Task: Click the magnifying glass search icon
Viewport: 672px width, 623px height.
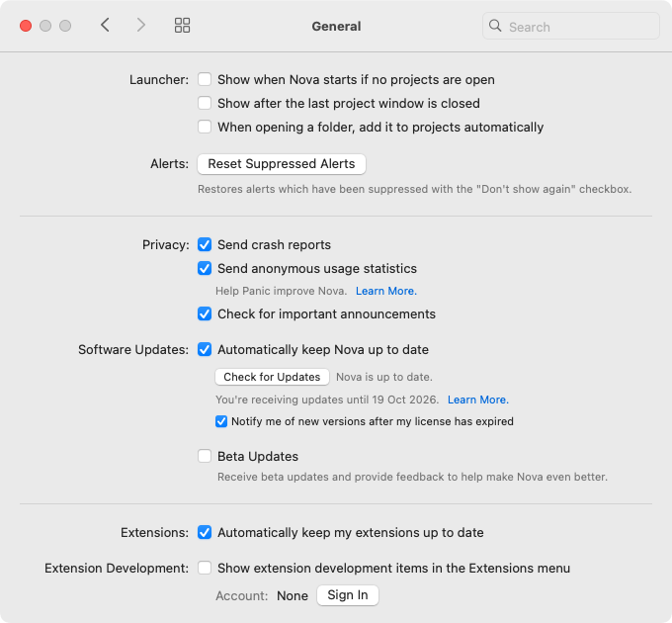Action: click(x=495, y=26)
